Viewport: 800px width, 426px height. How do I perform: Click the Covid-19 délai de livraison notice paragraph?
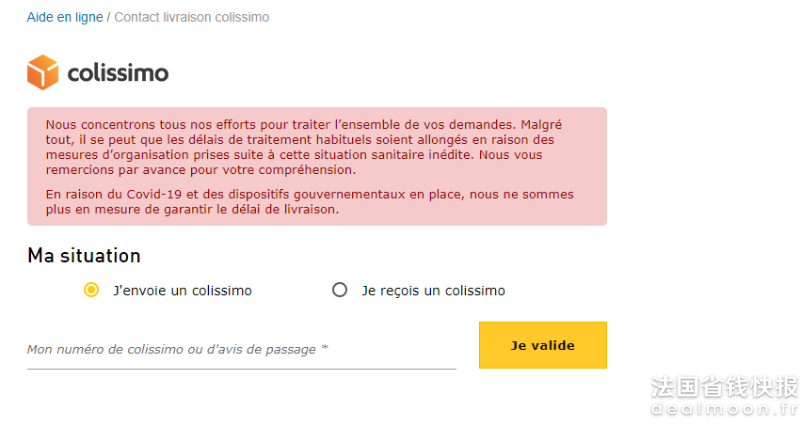coord(310,202)
